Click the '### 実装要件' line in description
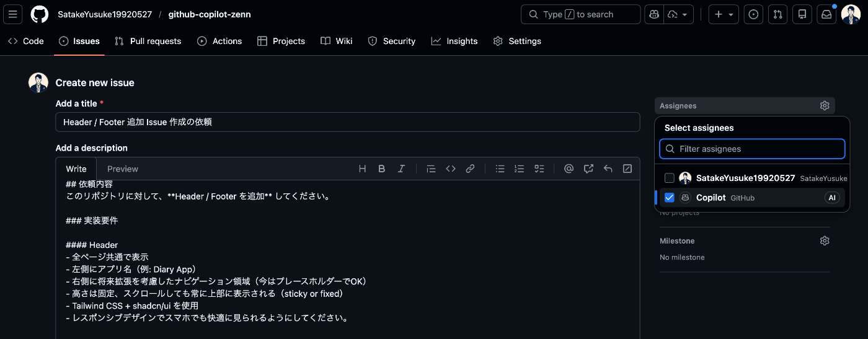 tap(92, 221)
